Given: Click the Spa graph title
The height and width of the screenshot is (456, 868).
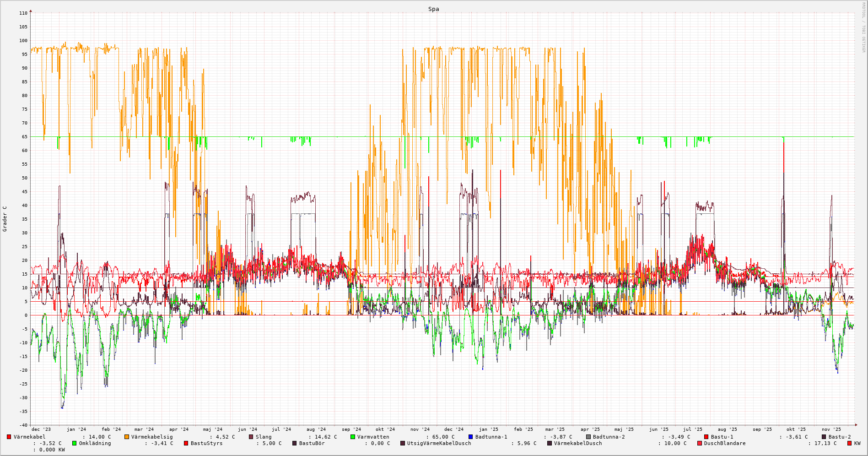Looking at the screenshot, I should (433, 9).
